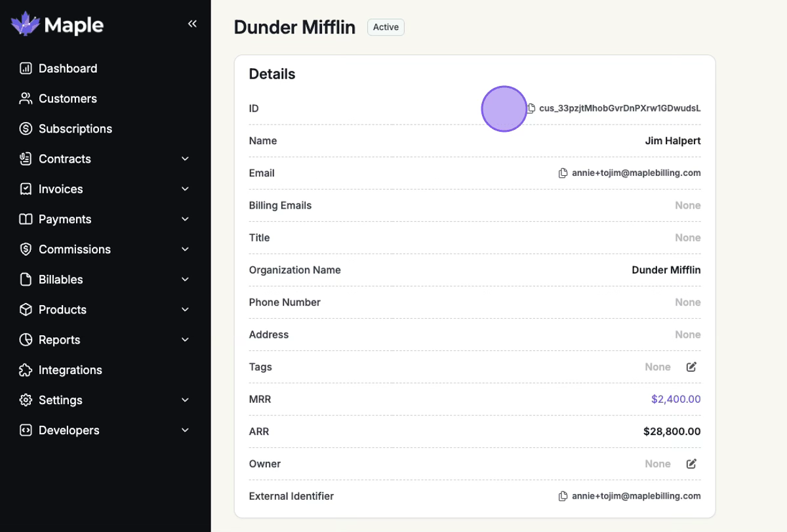Select the Products sidebar entry

coord(62,310)
